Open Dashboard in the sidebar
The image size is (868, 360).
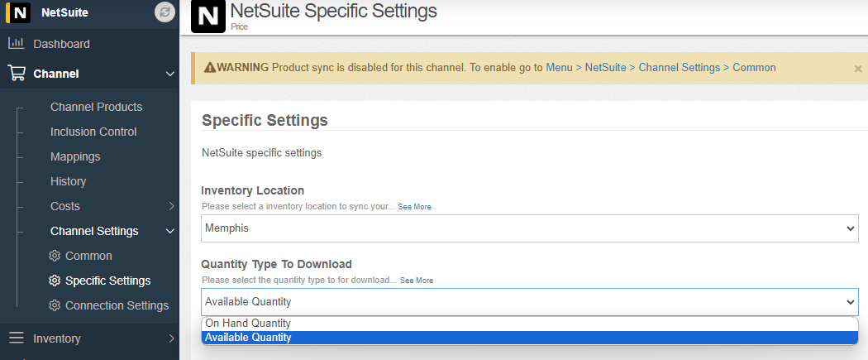click(x=61, y=44)
